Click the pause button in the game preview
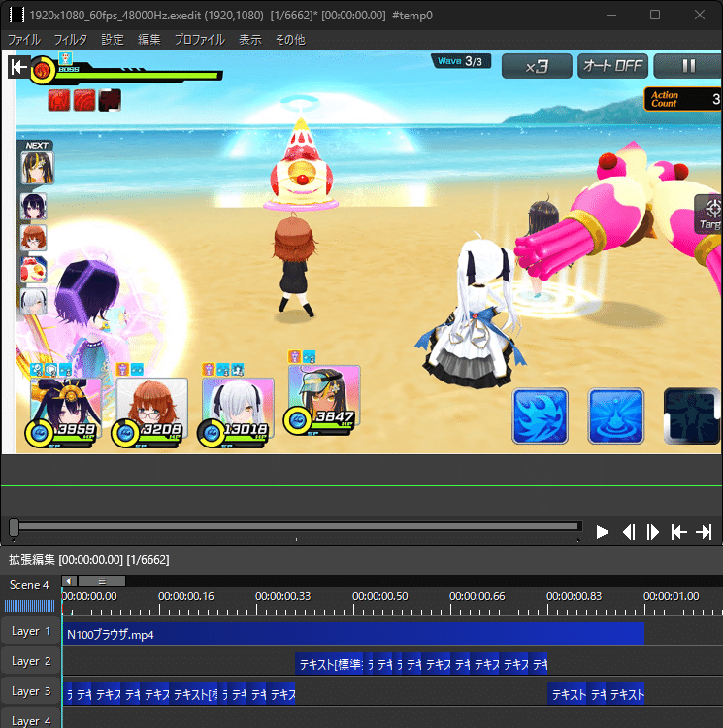This screenshot has width=723, height=728. tap(688, 66)
